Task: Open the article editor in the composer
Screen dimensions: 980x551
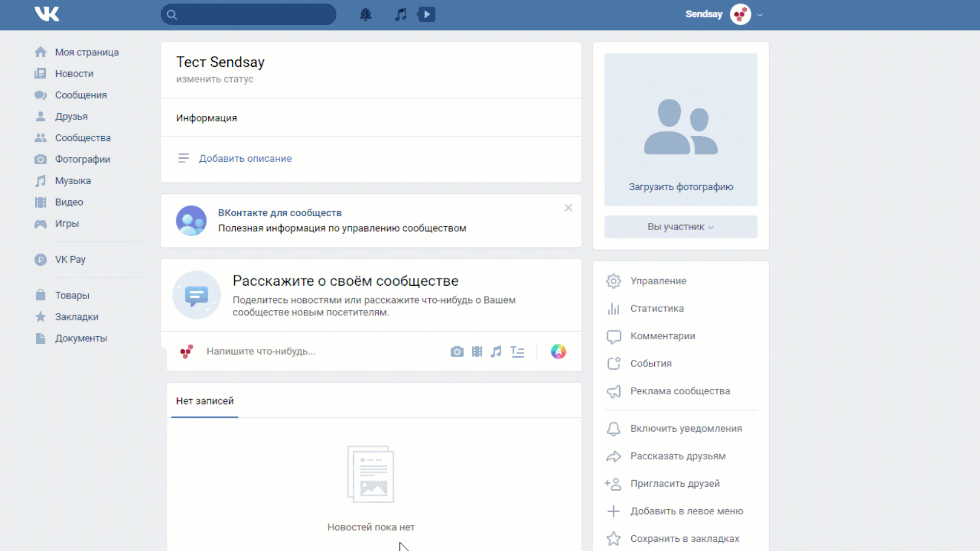Action: click(x=517, y=352)
